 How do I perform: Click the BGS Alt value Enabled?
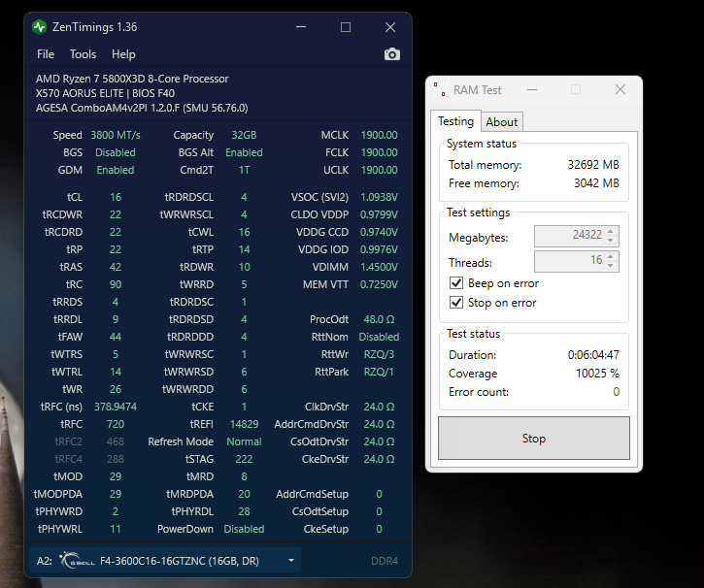coord(244,152)
